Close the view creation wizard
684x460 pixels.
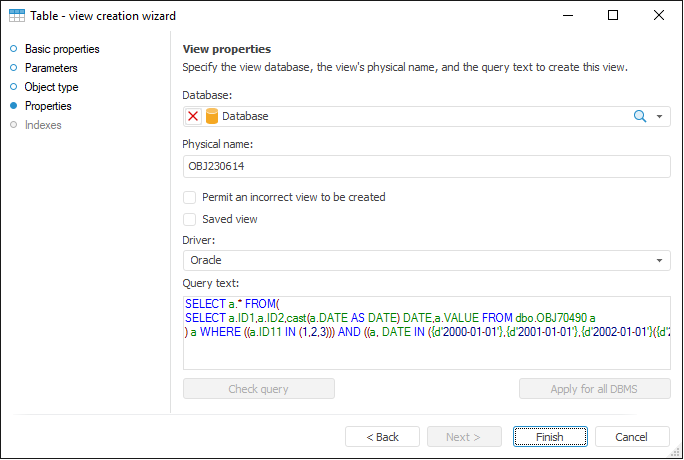pos(659,16)
